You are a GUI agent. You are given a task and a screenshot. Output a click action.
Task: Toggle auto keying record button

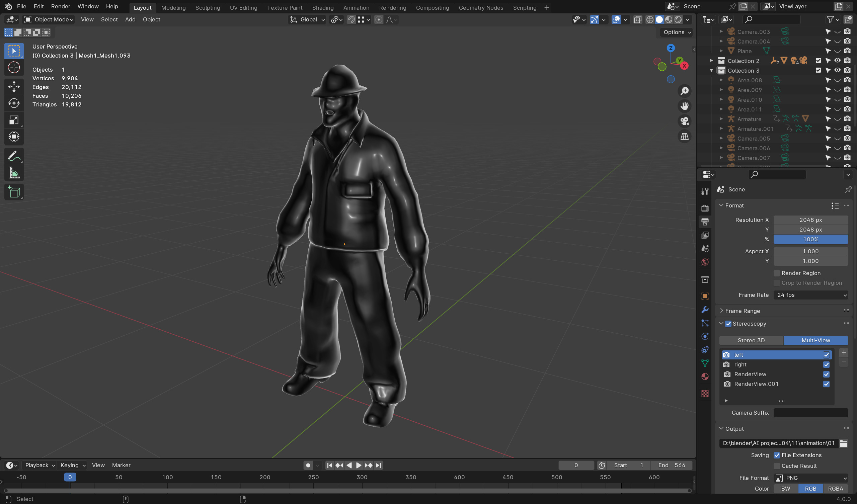[308, 465]
